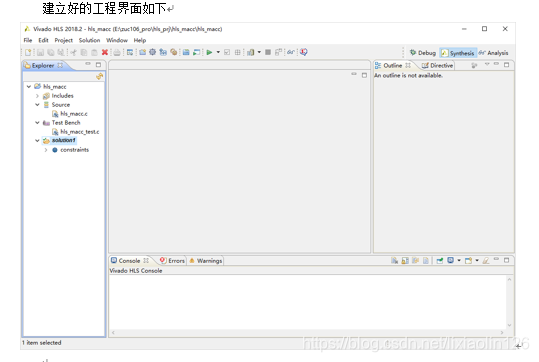Click the New Solution toolbar icon
This screenshot has height=362, width=539.
pyautogui.click(x=163, y=52)
